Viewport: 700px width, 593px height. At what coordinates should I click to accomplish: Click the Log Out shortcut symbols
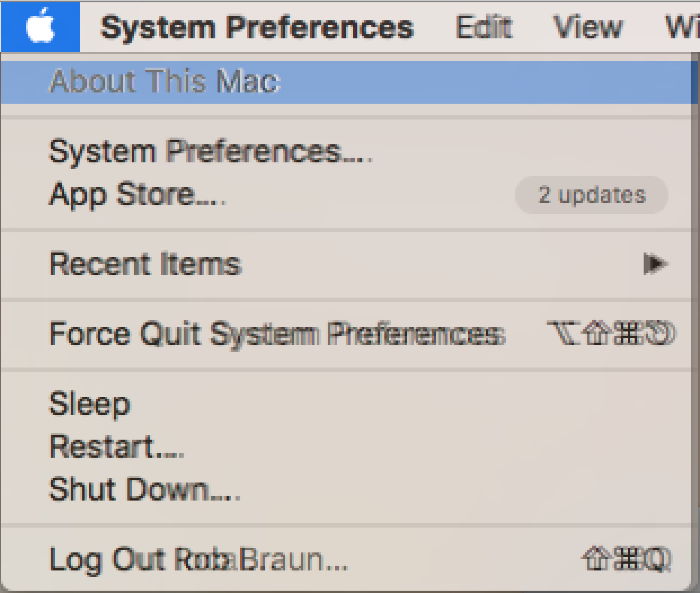click(627, 559)
